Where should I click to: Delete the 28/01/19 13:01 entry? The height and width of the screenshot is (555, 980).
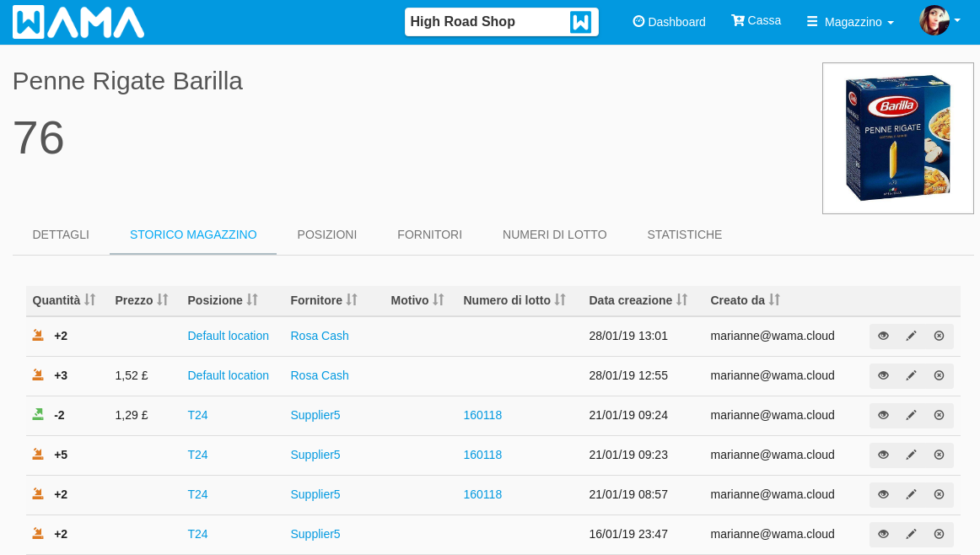[939, 337]
